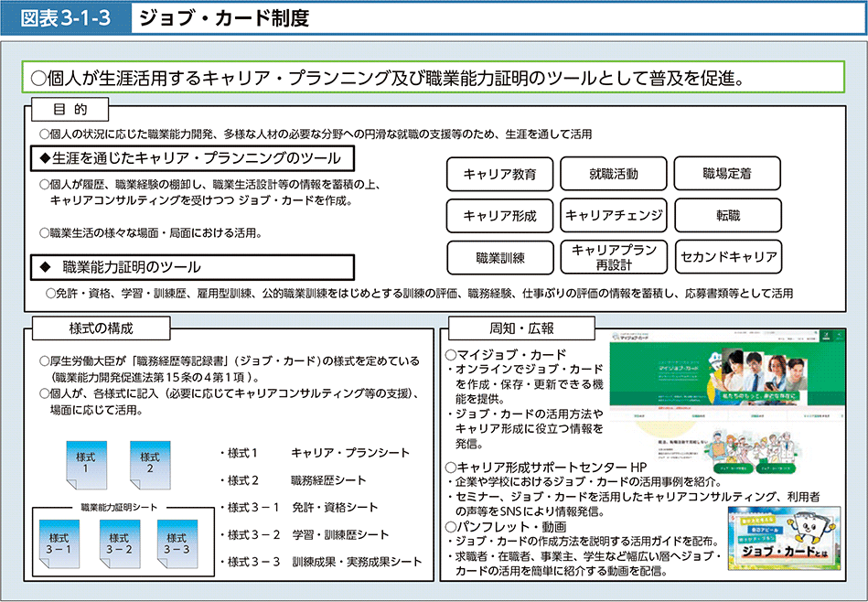The height and width of the screenshot is (602, 868).
Task: Click the キャリアプラン再設計 box
Action: [x=613, y=258]
